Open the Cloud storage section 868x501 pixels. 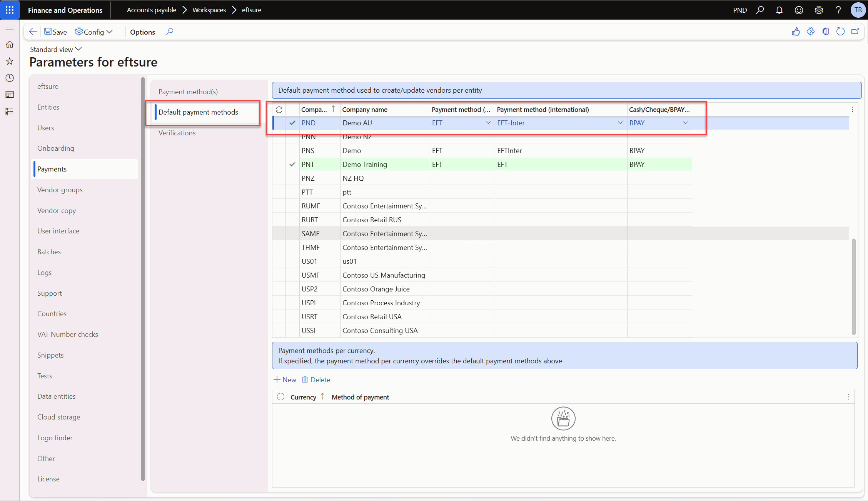tap(58, 417)
